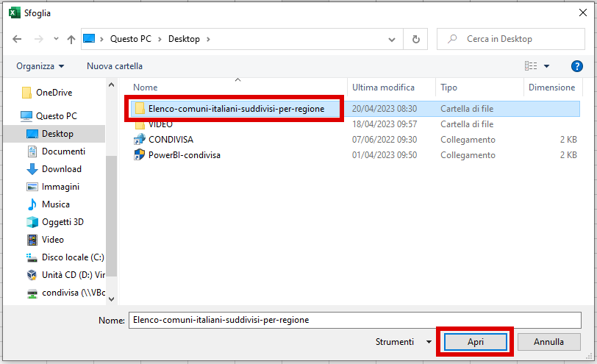
Task: Cancel the dialog with Annulla
Action: tap(548, 342)
